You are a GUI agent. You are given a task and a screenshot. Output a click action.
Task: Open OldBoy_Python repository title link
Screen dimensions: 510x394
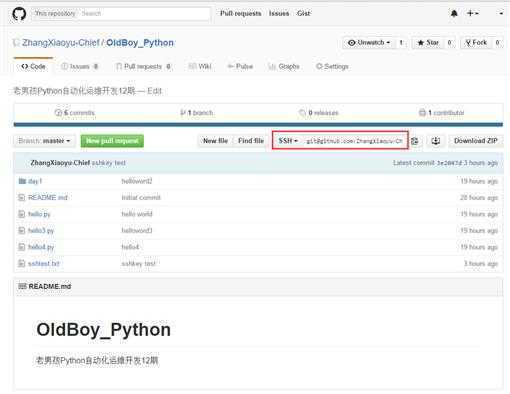pyautogui.click(x=140, y=43)
